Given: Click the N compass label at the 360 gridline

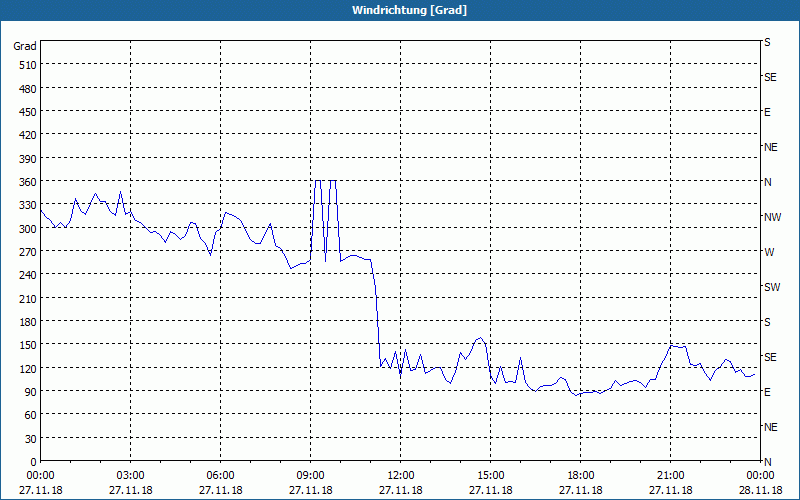Looking at the screenshot, I should 768,182.
